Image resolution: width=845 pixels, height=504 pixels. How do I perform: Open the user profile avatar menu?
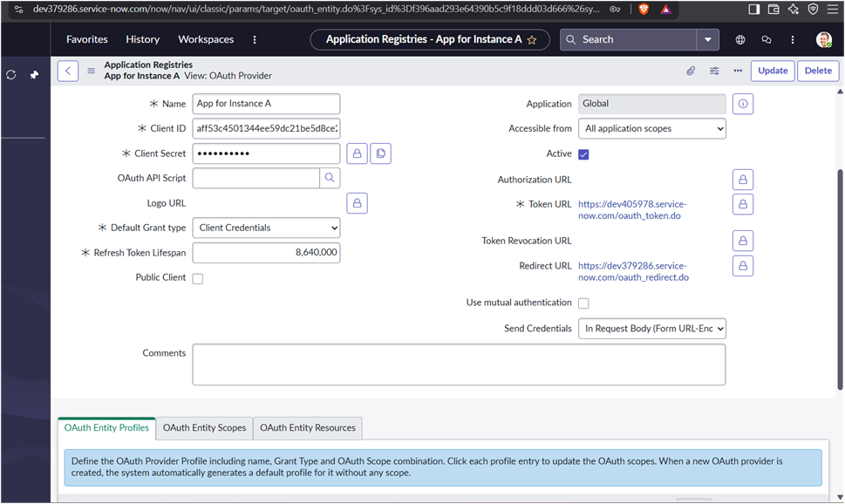(x=823, y=39)
